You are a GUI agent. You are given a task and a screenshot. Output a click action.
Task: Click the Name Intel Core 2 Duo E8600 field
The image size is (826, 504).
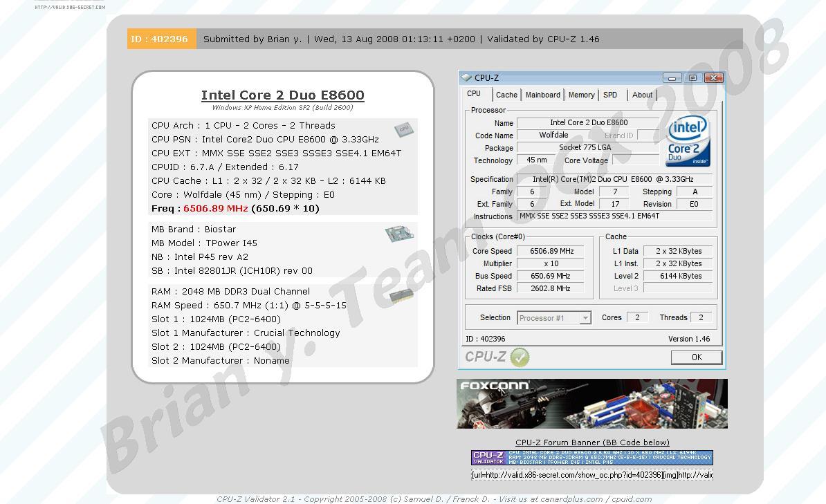point(588,122)
